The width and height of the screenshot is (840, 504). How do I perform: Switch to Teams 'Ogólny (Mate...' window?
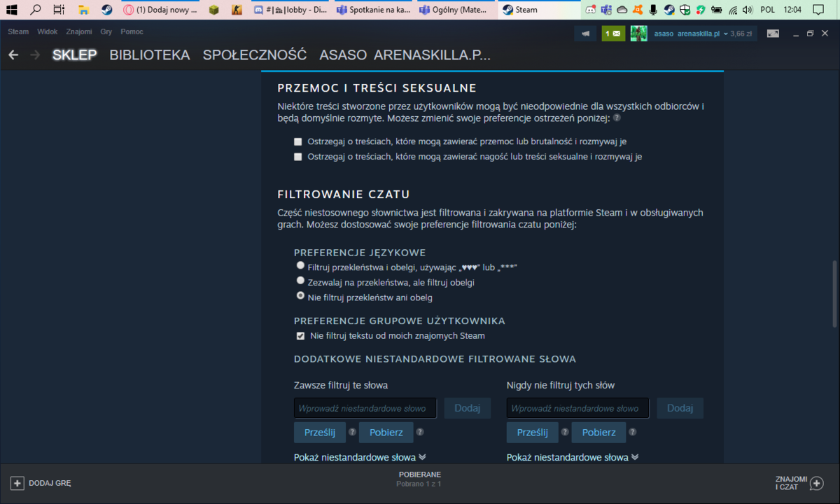(x=455, y=10)
